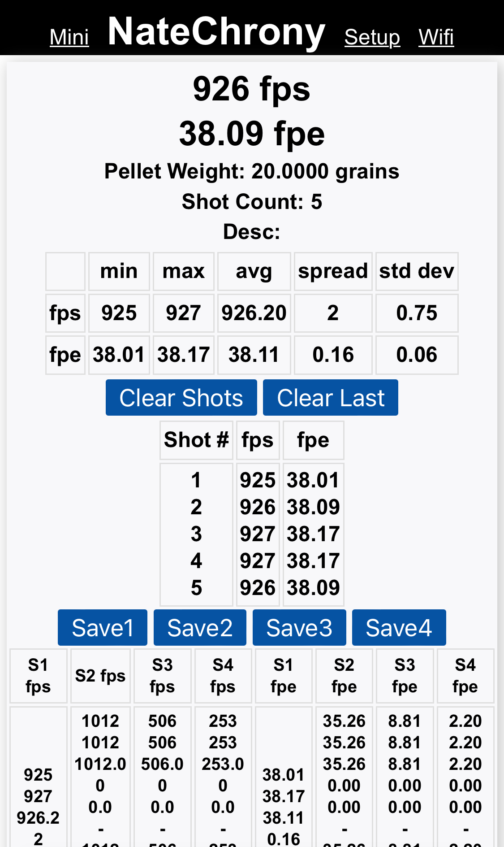Click the Desc: description label
504x847 pixels.
coord(252,232)
